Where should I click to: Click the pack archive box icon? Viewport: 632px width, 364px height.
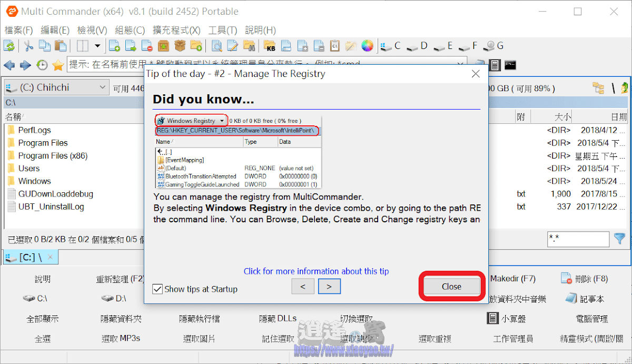tap(163, 46)
